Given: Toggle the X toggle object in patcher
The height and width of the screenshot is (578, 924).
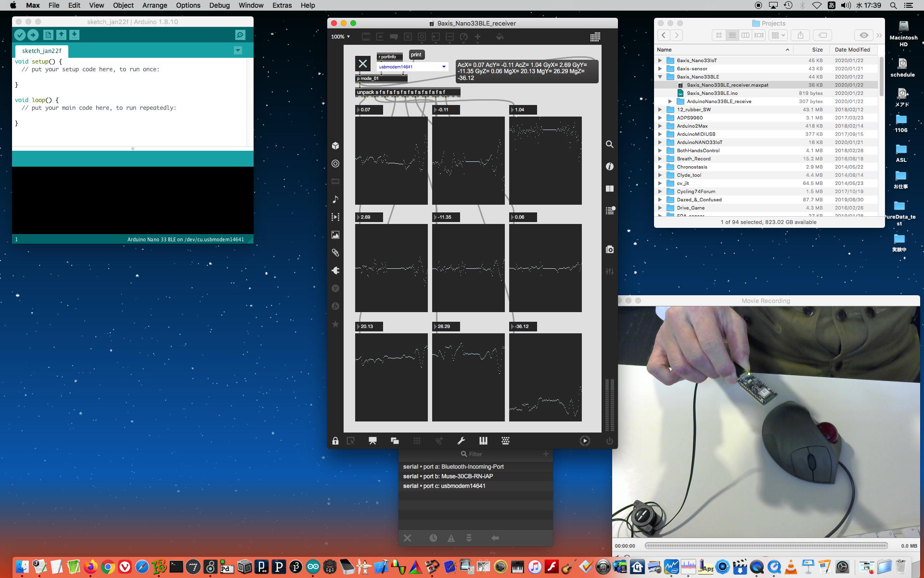Looking at the screenshot, I should 363,64.
